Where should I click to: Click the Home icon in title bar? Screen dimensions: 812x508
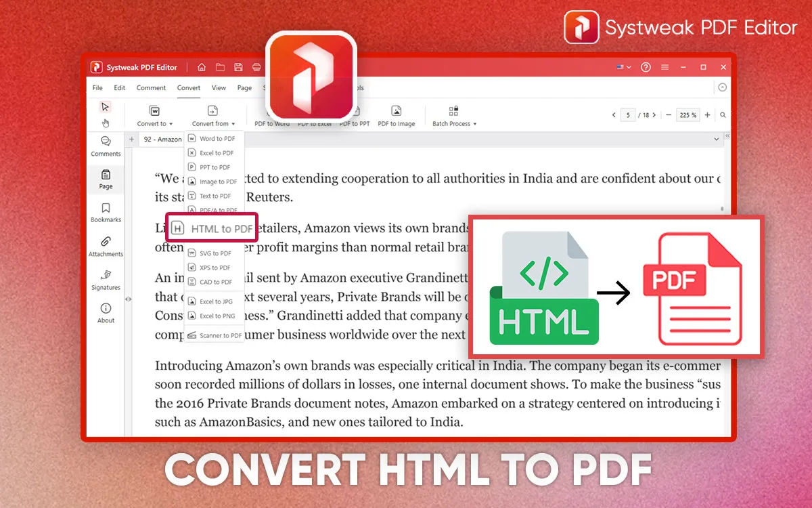(x=202, y=67)
